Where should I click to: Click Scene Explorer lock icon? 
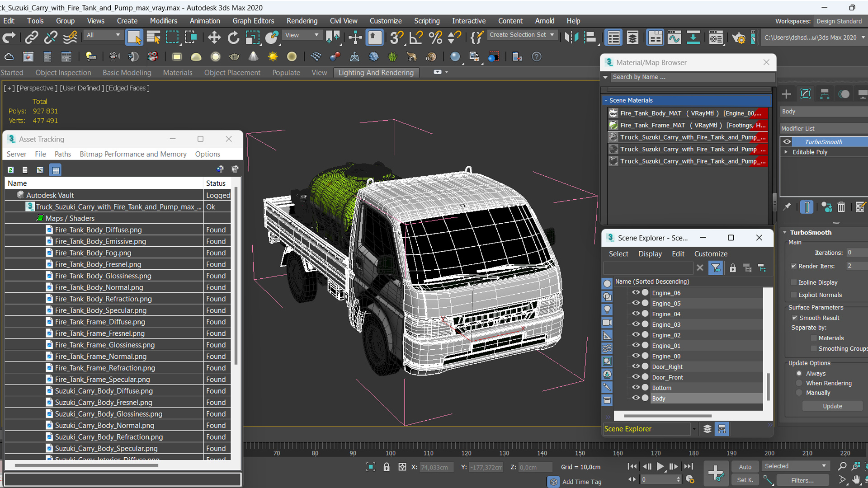(x=732, y=268)
